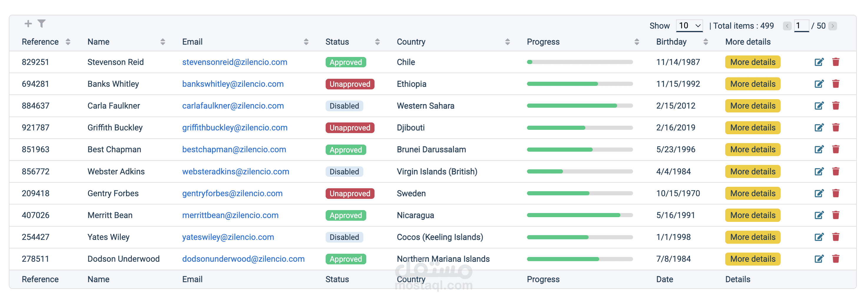Edit the Stevenson Reid row

coord(819,62)
